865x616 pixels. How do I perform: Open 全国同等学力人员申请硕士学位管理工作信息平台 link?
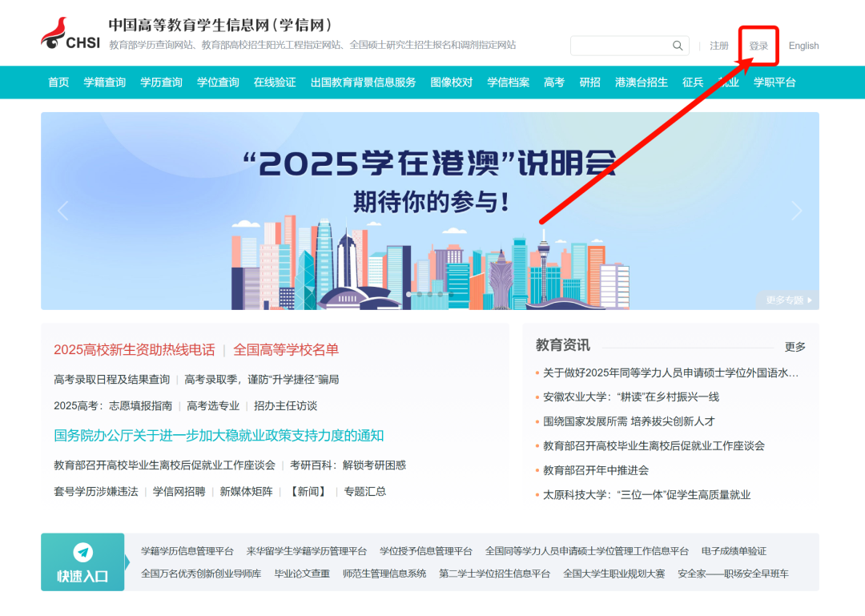coord(587,551)
